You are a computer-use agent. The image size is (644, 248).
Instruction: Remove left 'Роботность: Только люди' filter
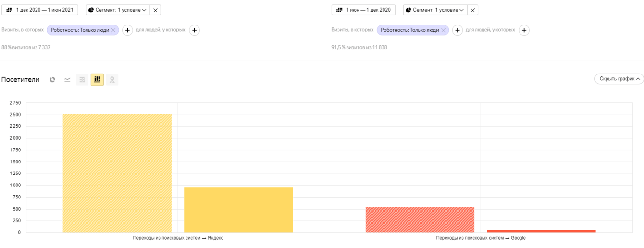click(113, 30)
